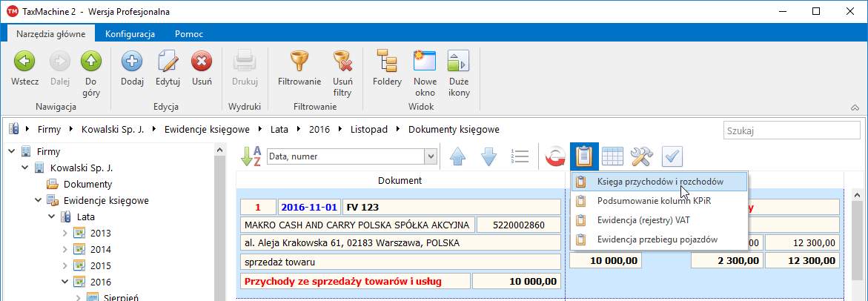Click Dokumenty księgowe in breadcrumb
This screenshot has width=868, height=301.
pos(454,130)
